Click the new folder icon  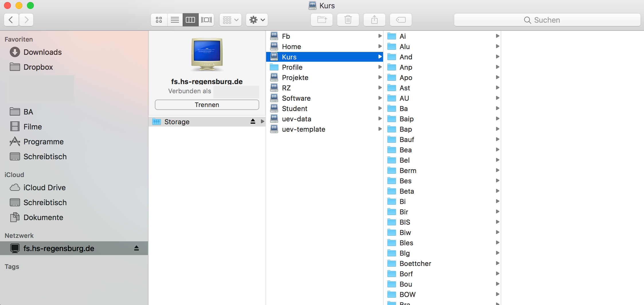322,20
